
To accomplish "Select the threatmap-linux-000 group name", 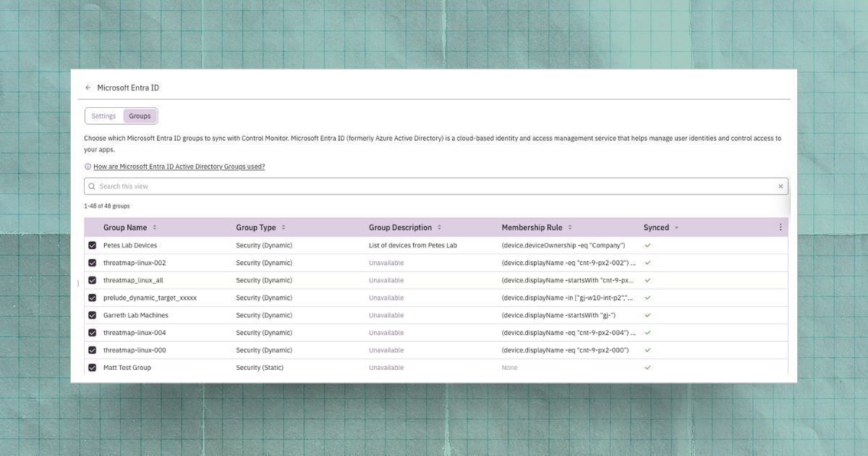I will tap(135, 350).
